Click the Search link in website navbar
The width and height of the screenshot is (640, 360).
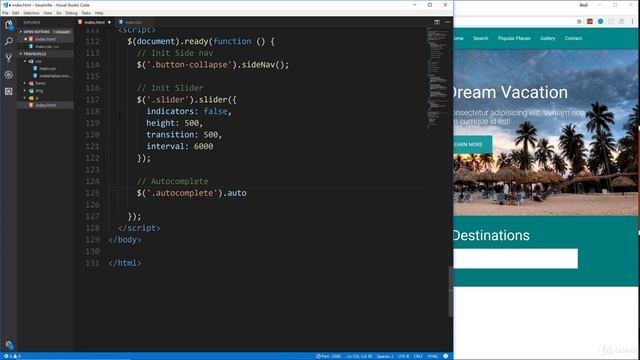[x=480, y=38]
